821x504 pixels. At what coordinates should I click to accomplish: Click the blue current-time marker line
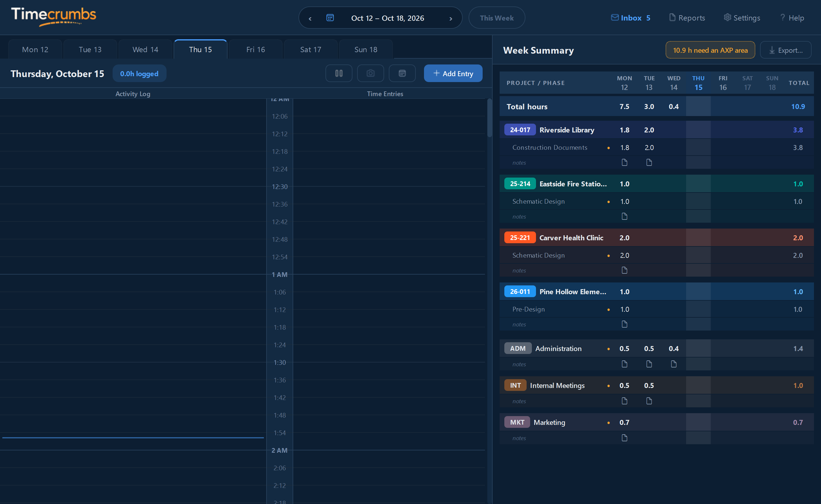pos(133,438)
